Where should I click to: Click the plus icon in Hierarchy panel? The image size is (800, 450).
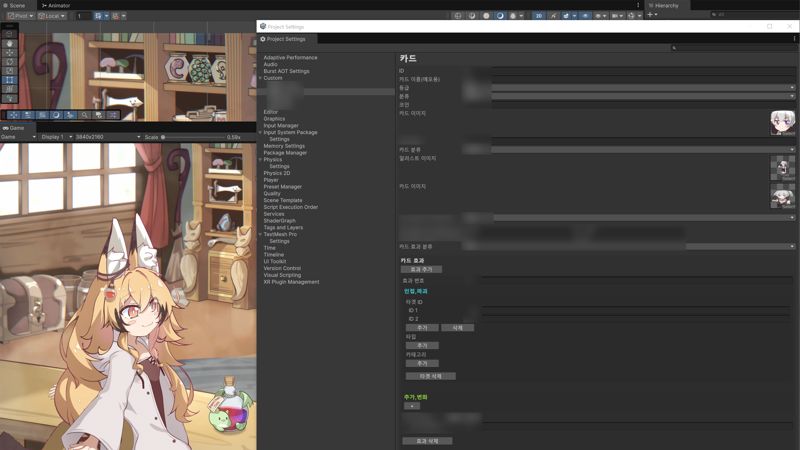[x=651, y=15]
